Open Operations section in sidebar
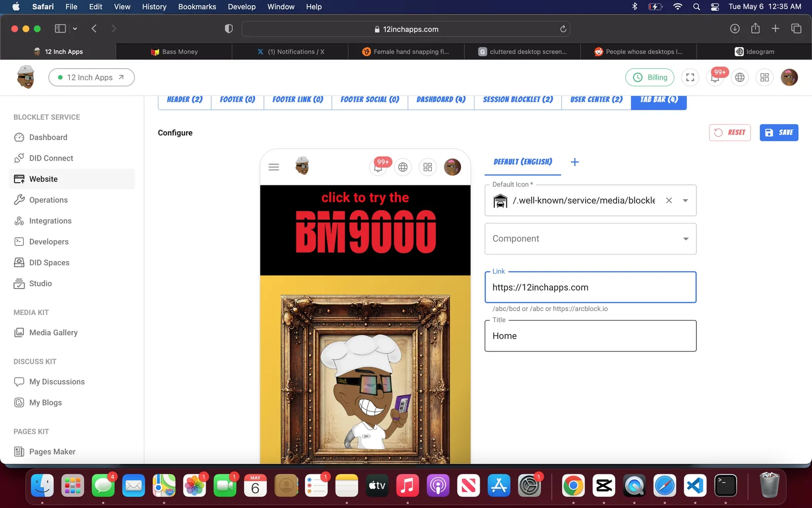This screenshot has width=812, height=508. [72, 200]
